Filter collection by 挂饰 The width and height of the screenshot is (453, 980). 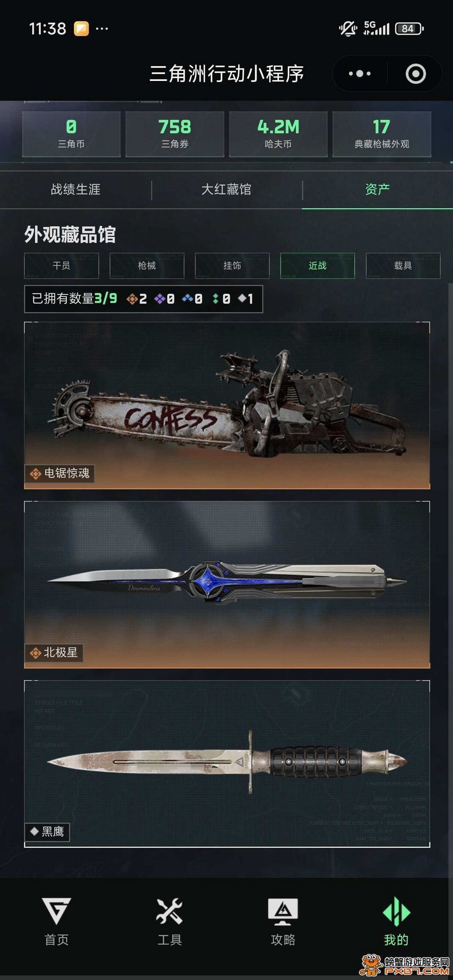232,266
